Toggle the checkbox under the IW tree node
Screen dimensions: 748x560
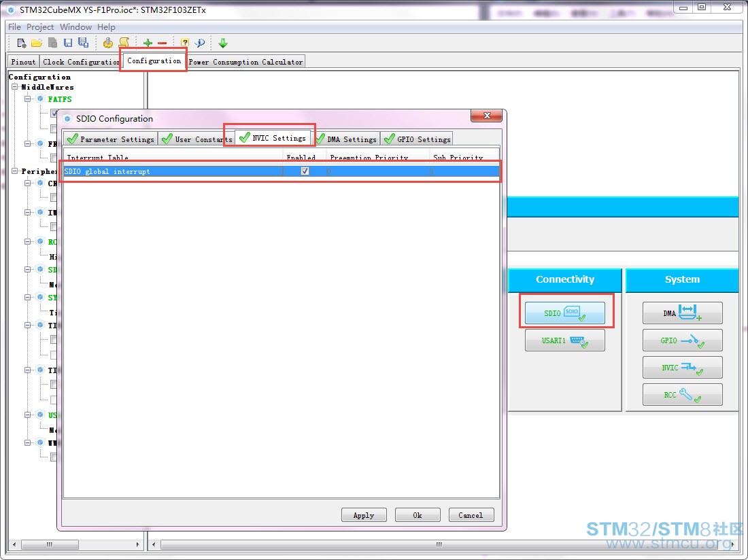(x=54, y=226)
